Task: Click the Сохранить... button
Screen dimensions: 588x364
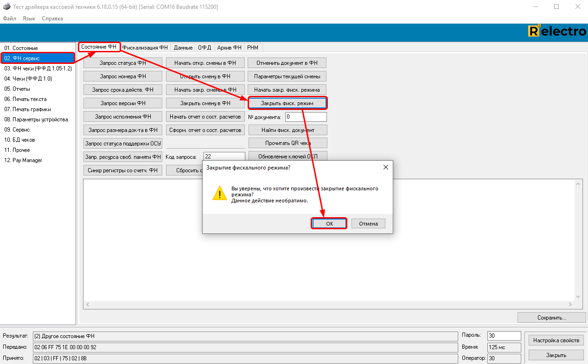Action: [551, 318]
